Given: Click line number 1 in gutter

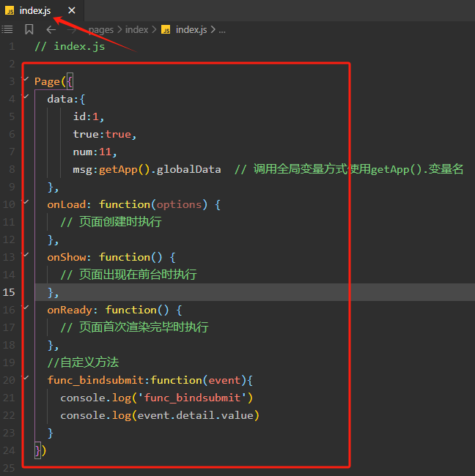Looking at the screenshot, I should point(12,46).
